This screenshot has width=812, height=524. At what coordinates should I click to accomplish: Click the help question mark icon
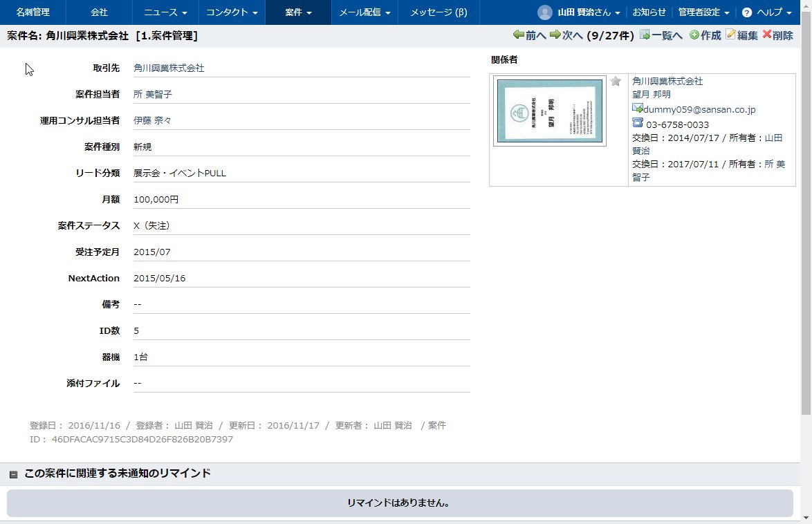pos(747,12)
